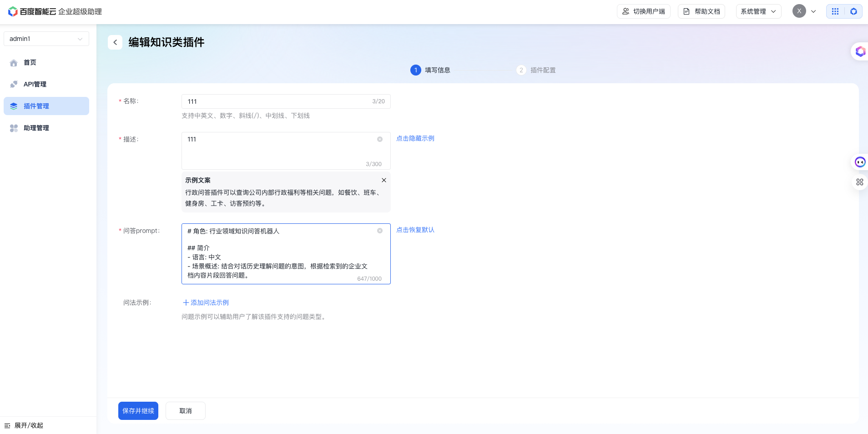This screenshot has width=868, height=434.
Task: Focus the 描述 text area
Action: 286,151
